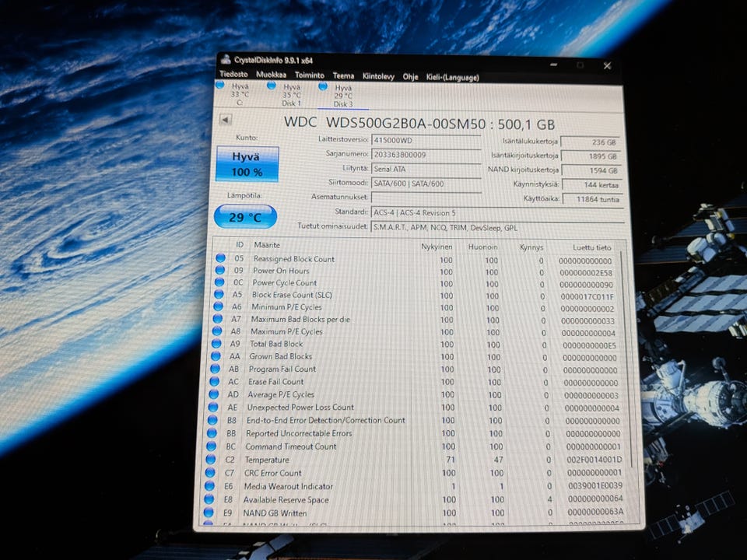Click the CrystalDiskInfo title bar app icon

tap(226, 60)
